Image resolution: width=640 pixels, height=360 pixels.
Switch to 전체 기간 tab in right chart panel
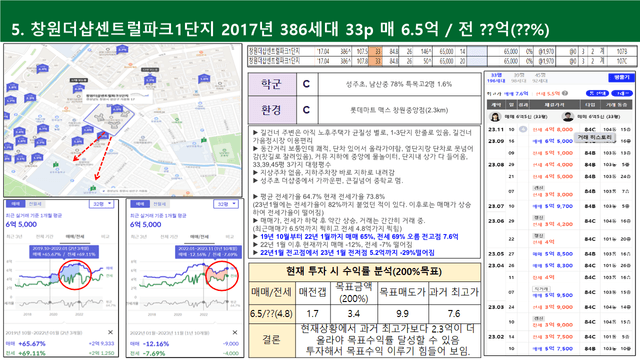point(169,237)
